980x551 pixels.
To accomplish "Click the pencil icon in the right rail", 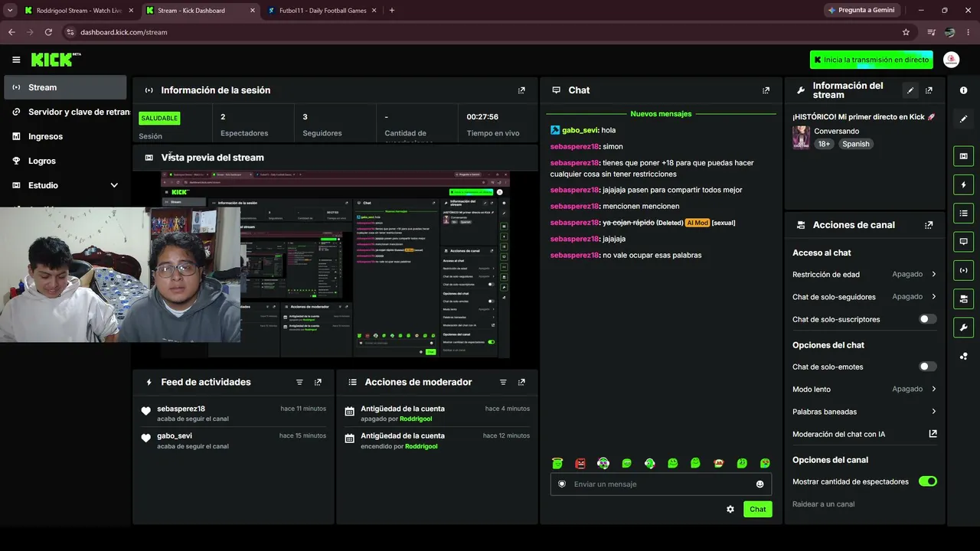I will (963, 119).
